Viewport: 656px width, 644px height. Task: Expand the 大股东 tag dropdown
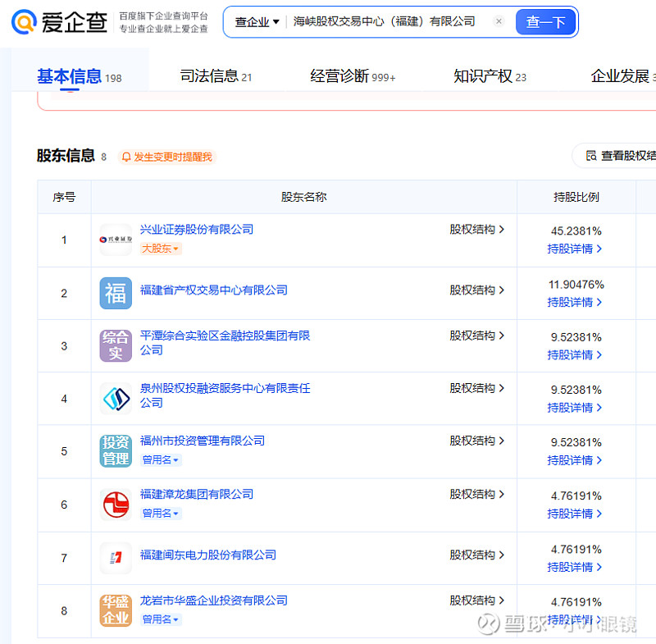pyautogui.click(x=161, y=249)
